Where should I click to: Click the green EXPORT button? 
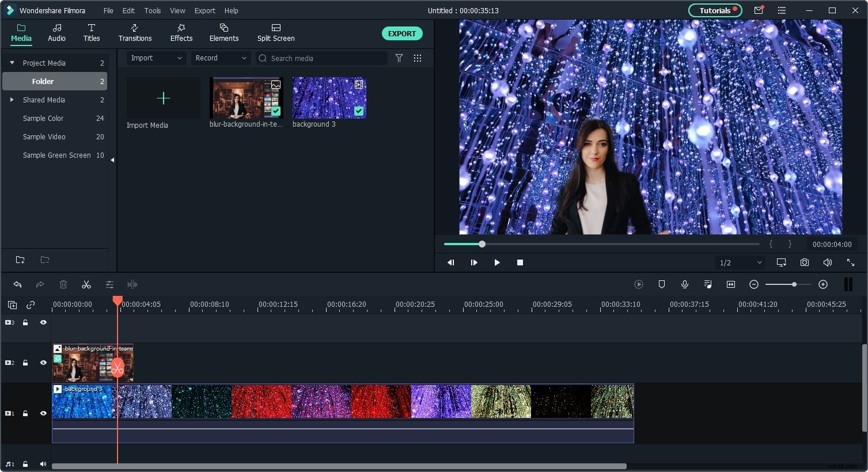tap(401, 33)
